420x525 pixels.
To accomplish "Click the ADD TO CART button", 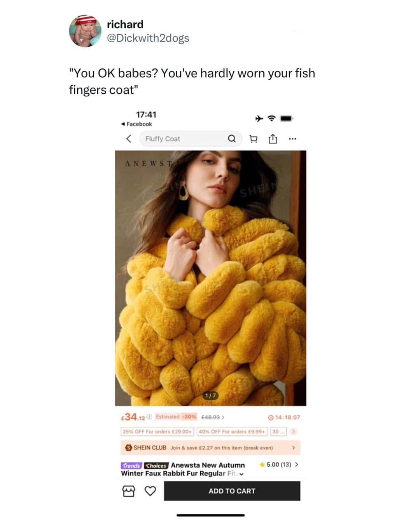I will pos(232,491).
